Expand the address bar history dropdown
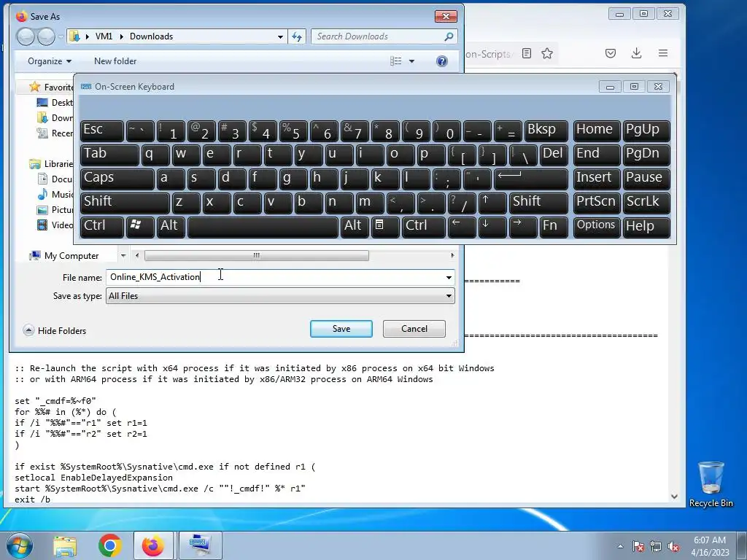 coord(280,36)
